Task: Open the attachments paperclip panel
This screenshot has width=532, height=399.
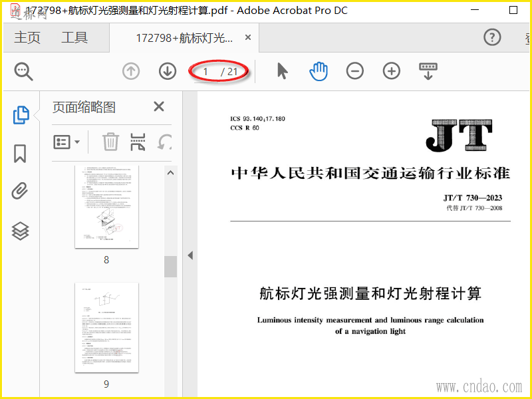Action: coord(20,191)
